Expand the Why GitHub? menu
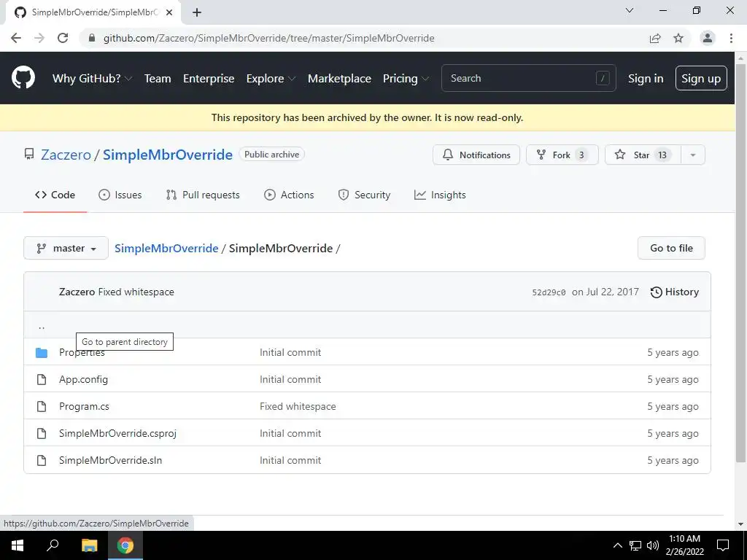Viewport: 747px width, 560px height. (92, 79)
